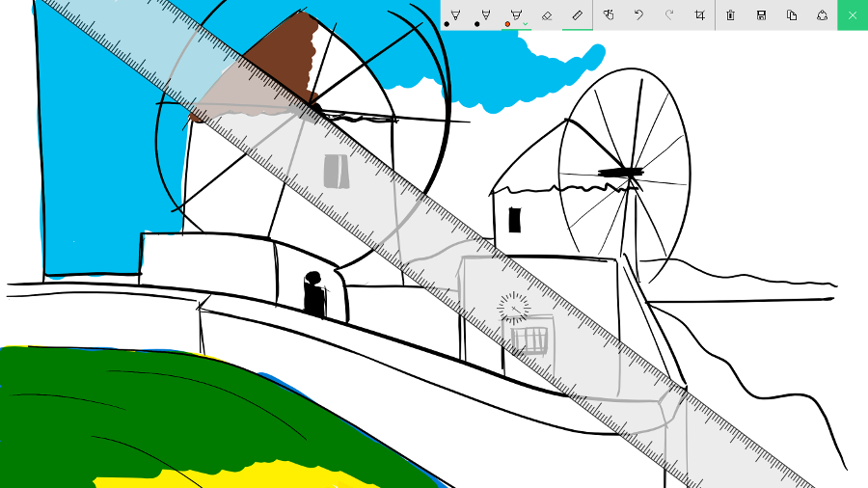Close the Sketchpad with the green X
This screenshot has width=868, height=488.
click(x=853, y=15)
